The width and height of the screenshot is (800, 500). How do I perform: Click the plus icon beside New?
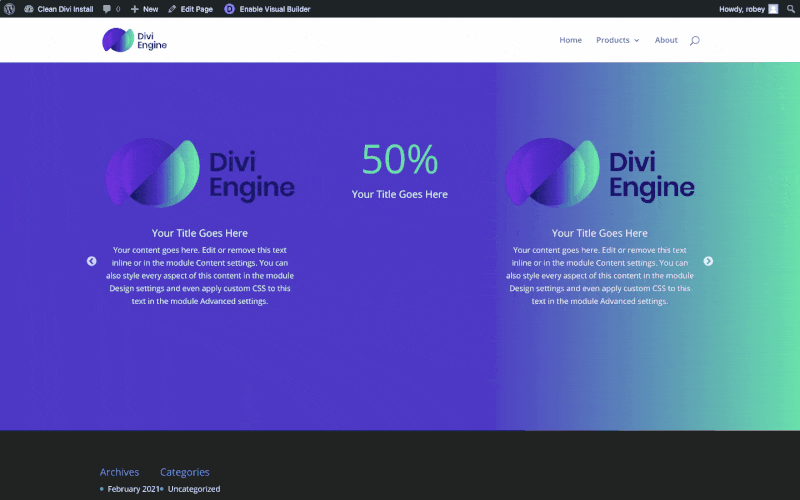[135, 9]
